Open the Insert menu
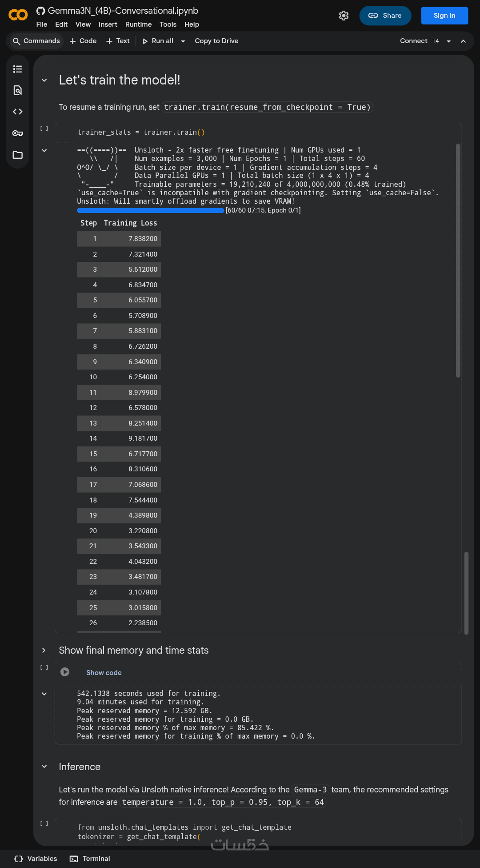Viewport: 480px width, 868px height. 108,24
